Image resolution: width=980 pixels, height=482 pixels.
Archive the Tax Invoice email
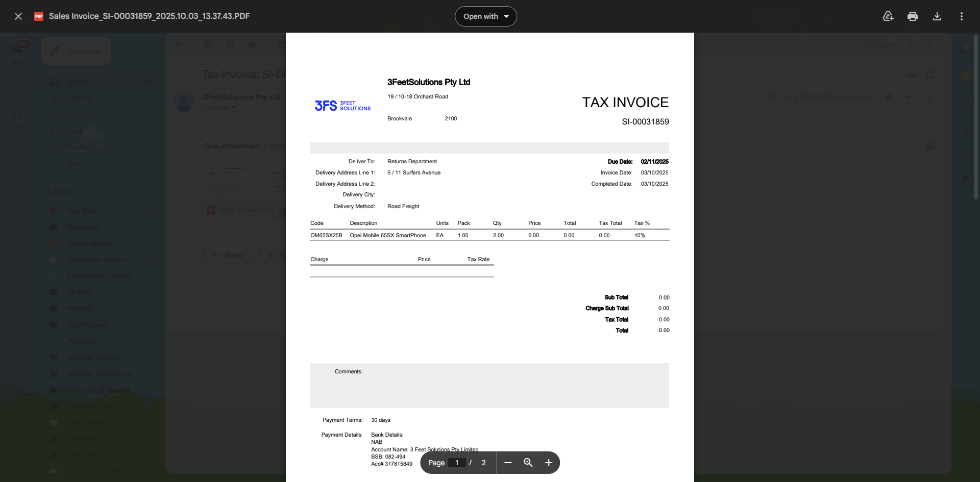click(207, 45)
